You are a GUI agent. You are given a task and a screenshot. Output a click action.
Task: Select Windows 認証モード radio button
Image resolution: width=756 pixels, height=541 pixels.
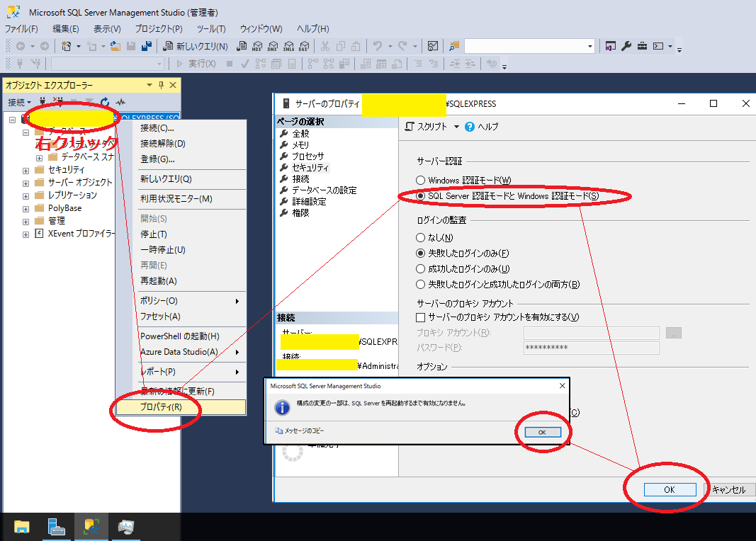tap(421, 181)
